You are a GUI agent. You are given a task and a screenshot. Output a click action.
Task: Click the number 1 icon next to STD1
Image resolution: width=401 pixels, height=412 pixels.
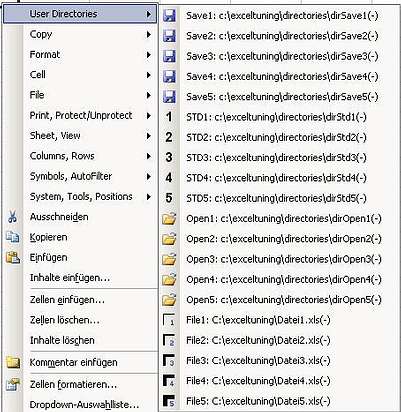(169, 117)
